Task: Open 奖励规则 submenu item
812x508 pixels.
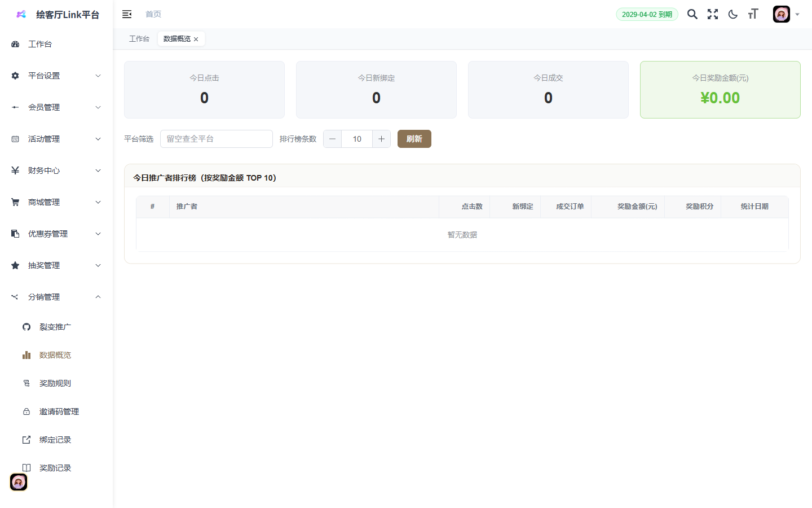Action: (x=55, y=383)
